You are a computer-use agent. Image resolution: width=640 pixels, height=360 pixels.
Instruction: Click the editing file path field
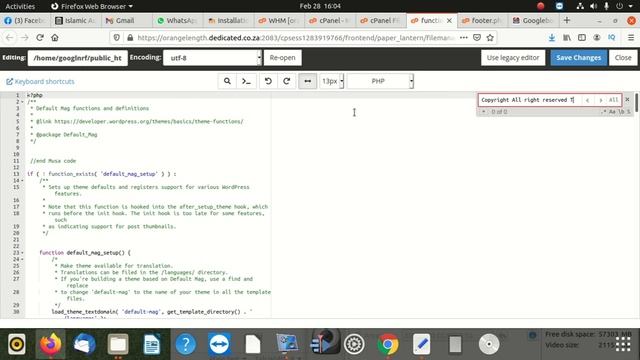coord(78,58)
